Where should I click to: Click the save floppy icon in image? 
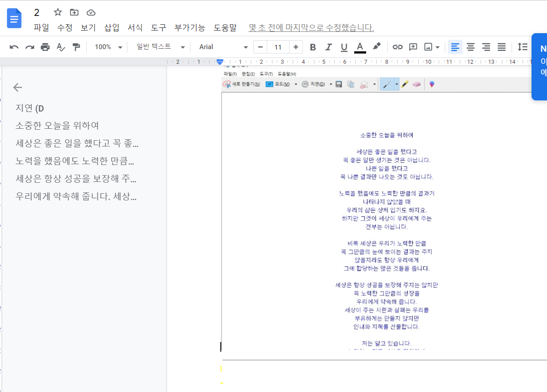(339, 84)
